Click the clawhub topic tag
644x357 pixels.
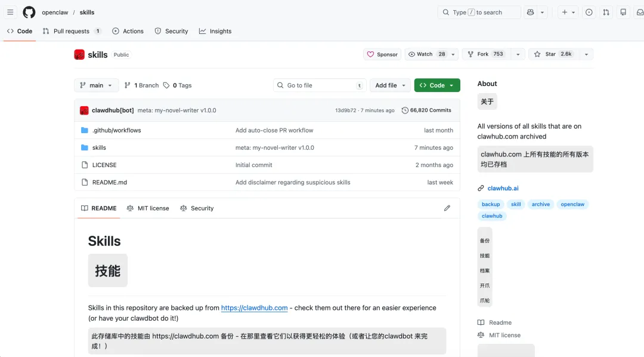[x=492, y=216]
